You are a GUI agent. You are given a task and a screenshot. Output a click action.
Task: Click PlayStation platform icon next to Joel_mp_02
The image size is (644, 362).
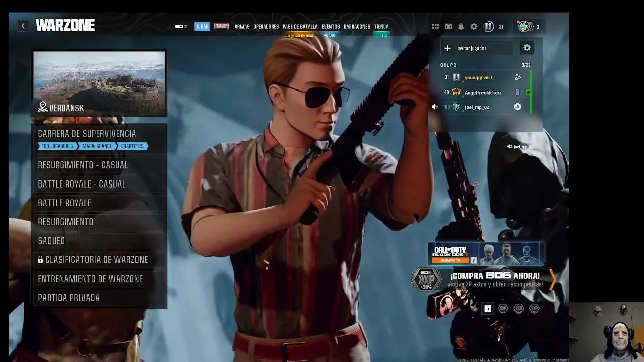click(517, 107)
